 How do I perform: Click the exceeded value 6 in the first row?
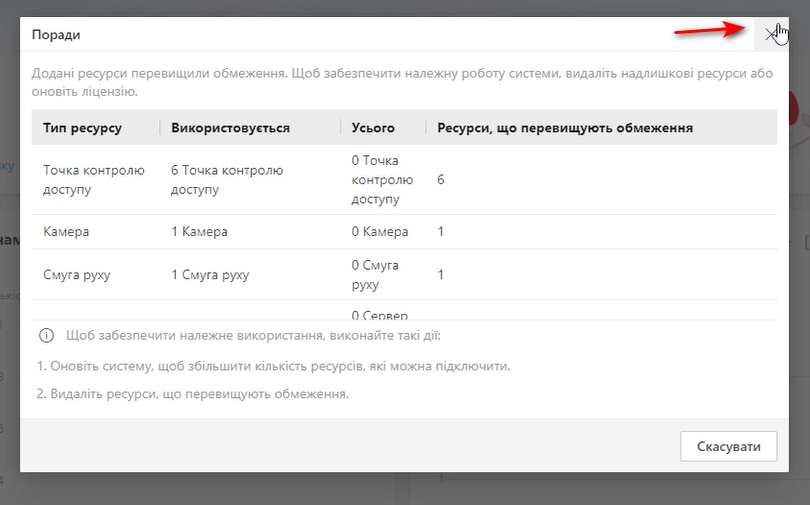441,180
